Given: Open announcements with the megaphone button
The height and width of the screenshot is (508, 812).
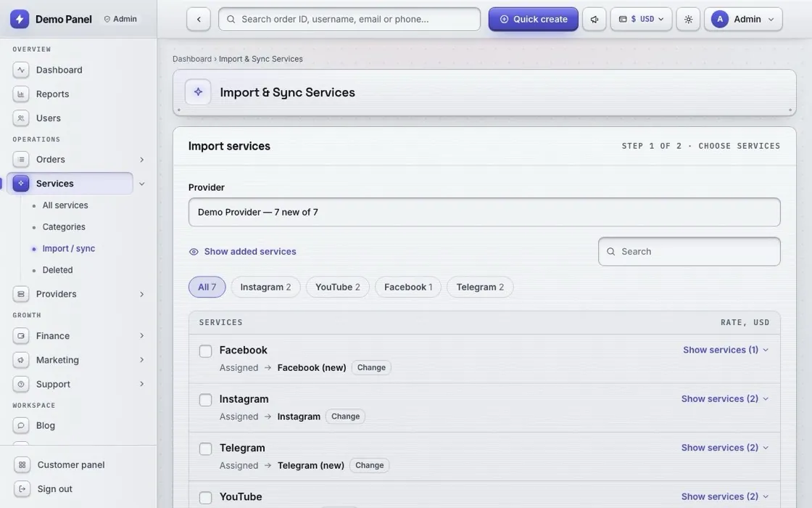Looking at the screenshot, I should point(594,19).
